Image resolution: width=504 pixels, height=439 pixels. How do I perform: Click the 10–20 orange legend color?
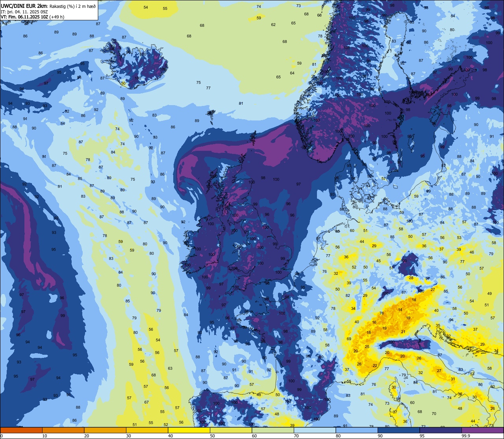pos(63,430)
